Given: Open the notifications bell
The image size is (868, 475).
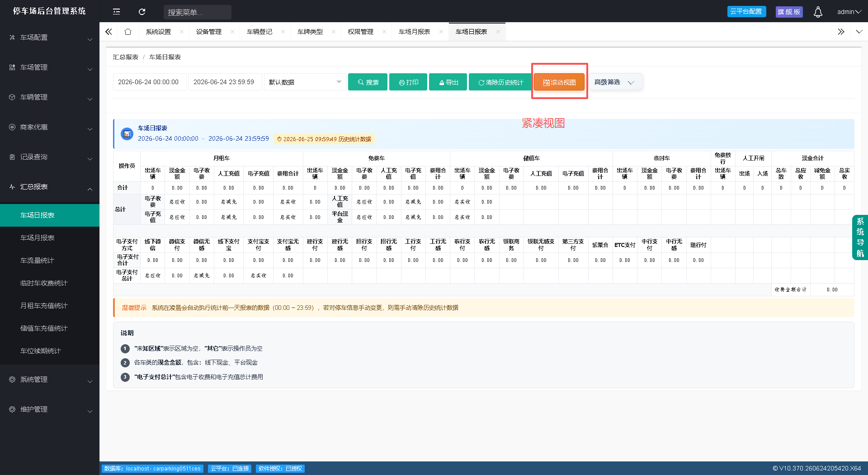Looking at the screenshot, I should [x=818, y=12].
